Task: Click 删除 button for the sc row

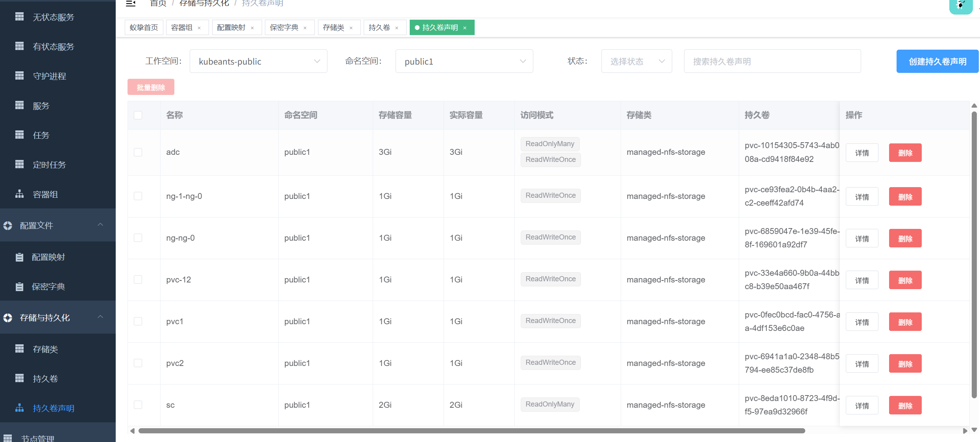Action: [x=905, y=405]
